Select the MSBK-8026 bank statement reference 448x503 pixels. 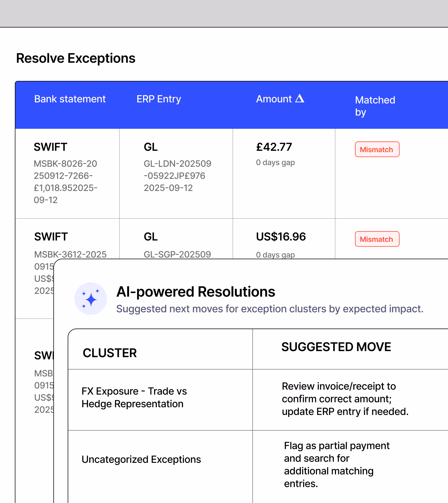pyautogui.click(x=65, y=182)
